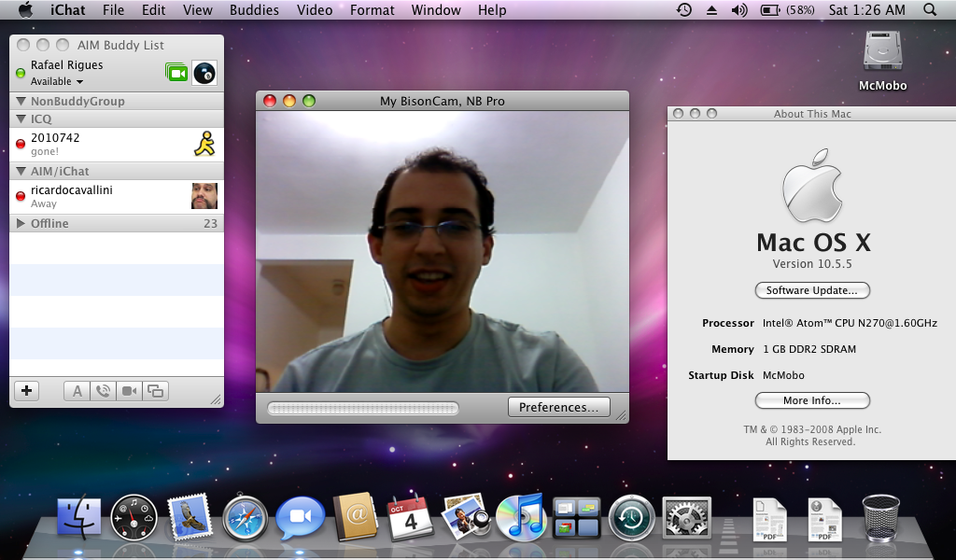Expand the Offline buddy group
Image resolution: width=956 pixels, height=560 pixels.
pyautogui.click(x=21, y=224)
